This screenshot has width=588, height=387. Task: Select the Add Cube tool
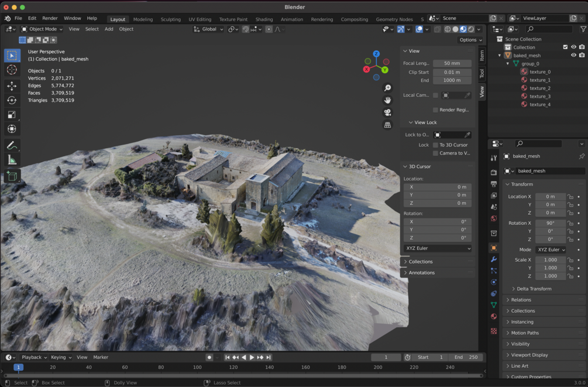pos(12,176)
